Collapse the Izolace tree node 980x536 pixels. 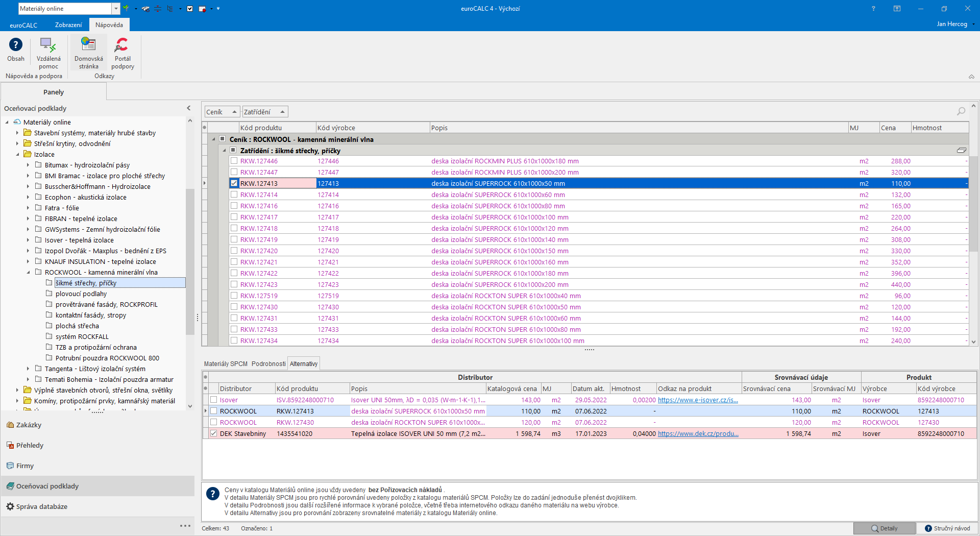(x=17, y=154)
